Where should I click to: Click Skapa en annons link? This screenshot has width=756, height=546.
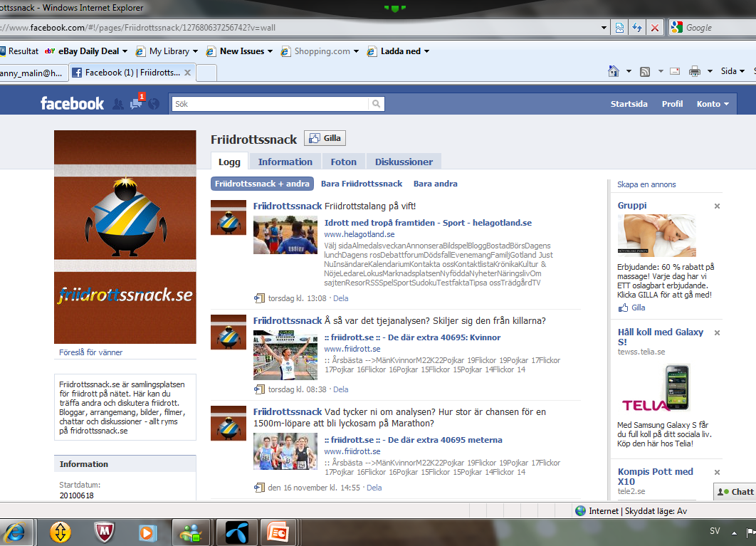click(x=646, y=184)
